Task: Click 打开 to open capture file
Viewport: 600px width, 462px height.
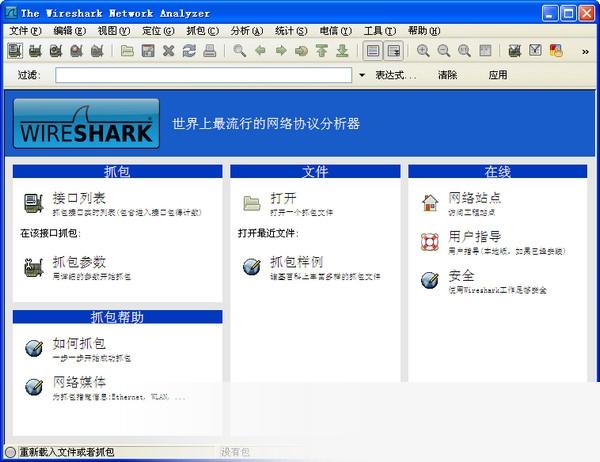Action: pyautogui.click(x=284, y=198)
